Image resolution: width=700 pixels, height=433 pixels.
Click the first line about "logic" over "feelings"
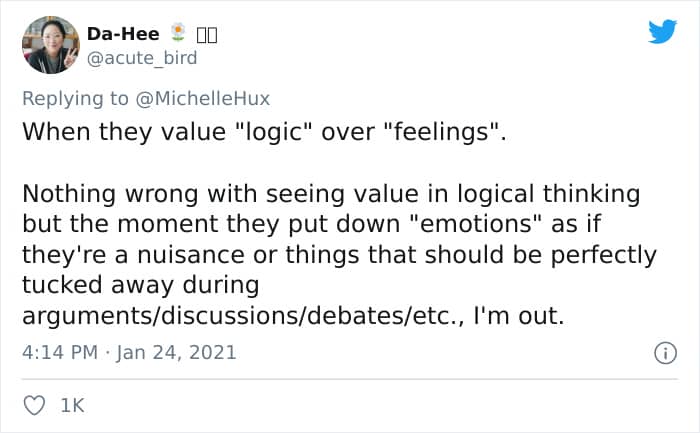(x=257, y=131)
